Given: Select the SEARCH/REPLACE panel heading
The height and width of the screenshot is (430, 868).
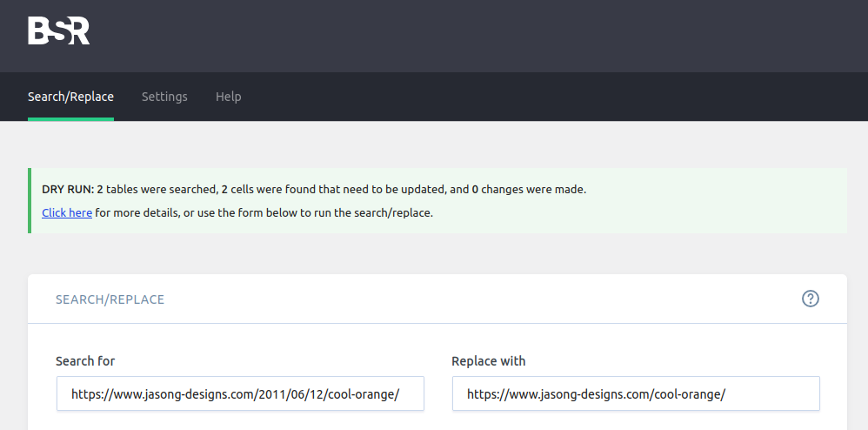Looking at the screenshot, I should click(110, 299).
